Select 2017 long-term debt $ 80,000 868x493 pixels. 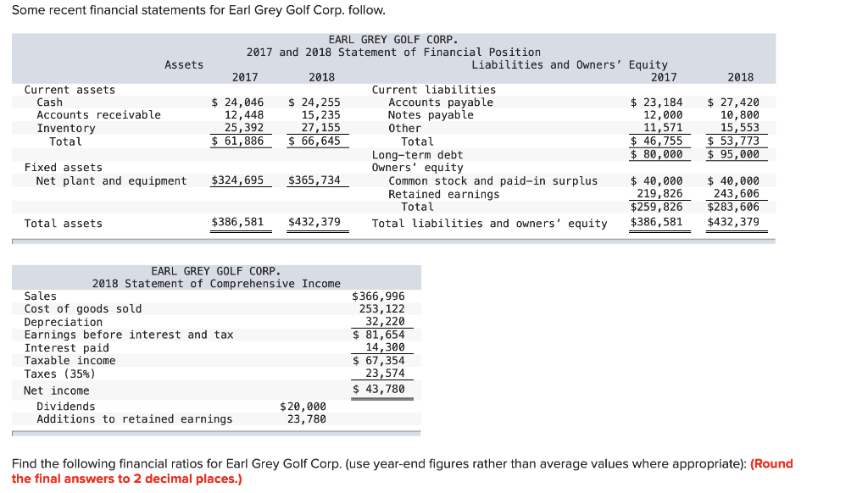pyautogui.click(x=657, y=154)
